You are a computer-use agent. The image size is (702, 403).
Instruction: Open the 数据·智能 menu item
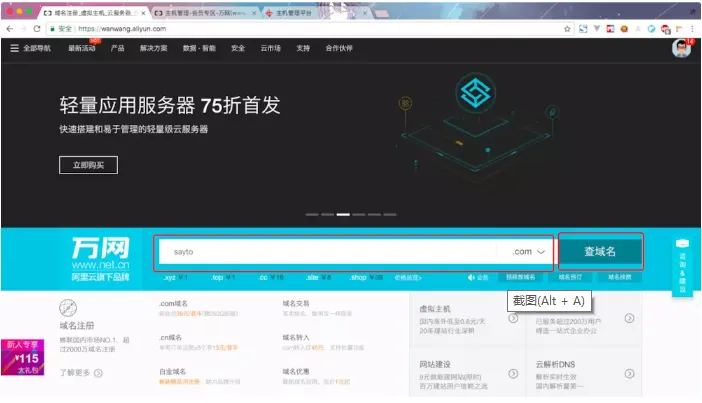coord(199,48)
